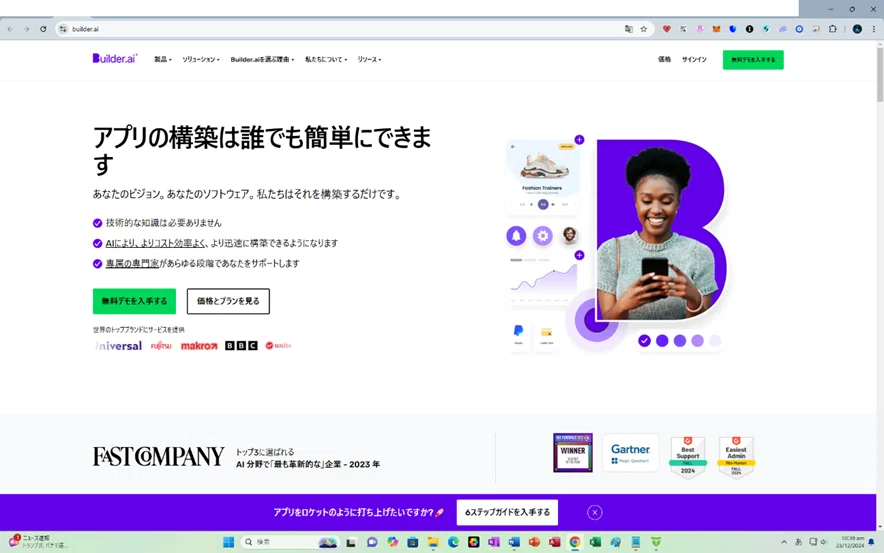Click the Builder.ai logo
The width and height of the screenshot is (884, 553).
tap(115, 59)
